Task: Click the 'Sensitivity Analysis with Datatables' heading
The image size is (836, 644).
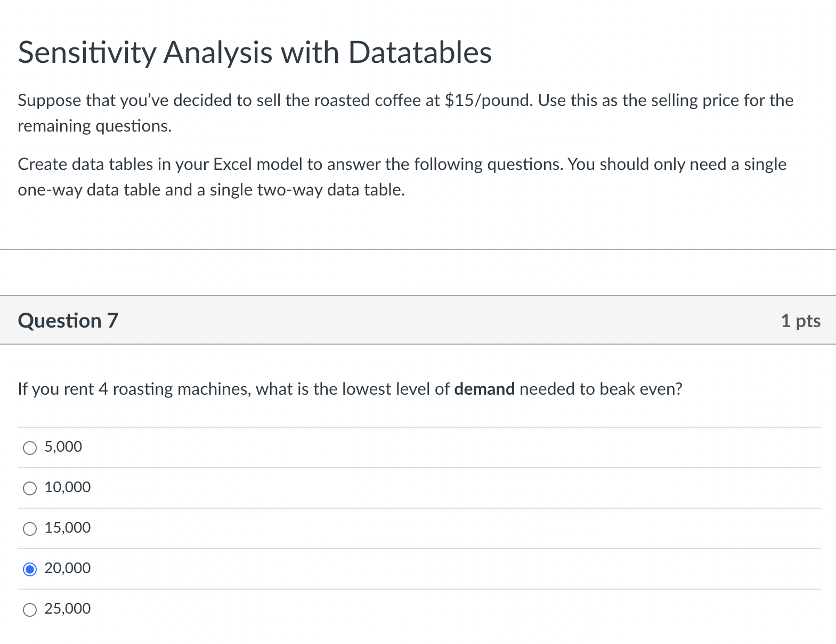Action: pyautogui.click(x=255, y=52)
